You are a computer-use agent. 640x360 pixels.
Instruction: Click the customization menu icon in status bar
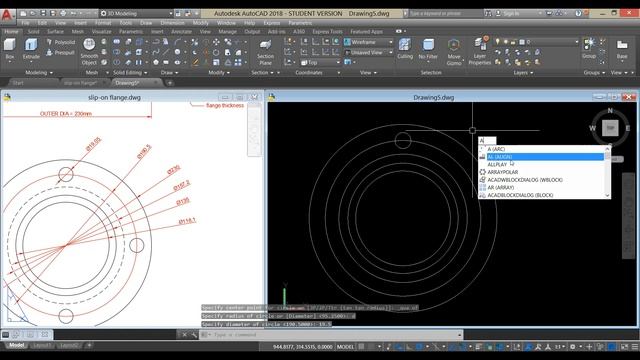pos(635,347)
